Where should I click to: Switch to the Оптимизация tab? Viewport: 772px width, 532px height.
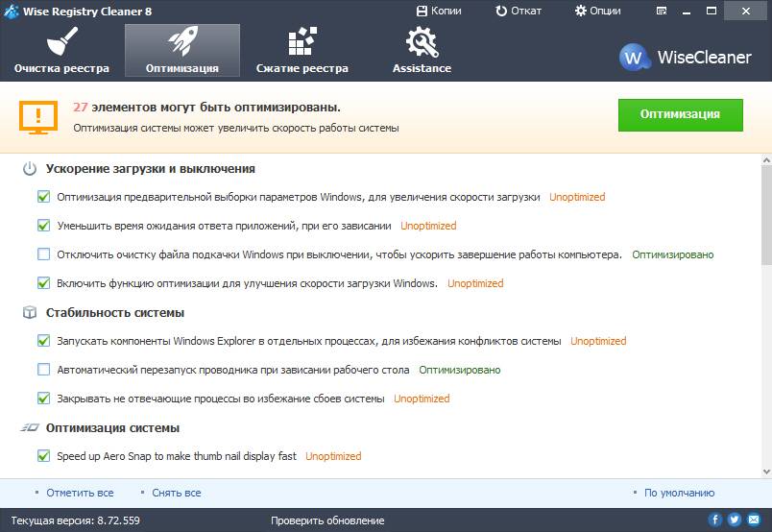coord(181,51)
